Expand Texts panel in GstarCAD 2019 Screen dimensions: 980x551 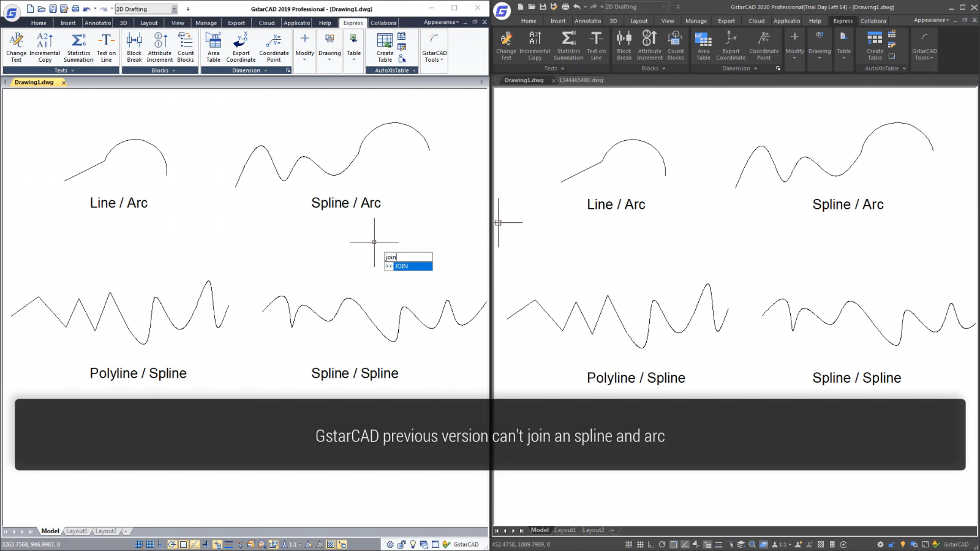[61, 70]
